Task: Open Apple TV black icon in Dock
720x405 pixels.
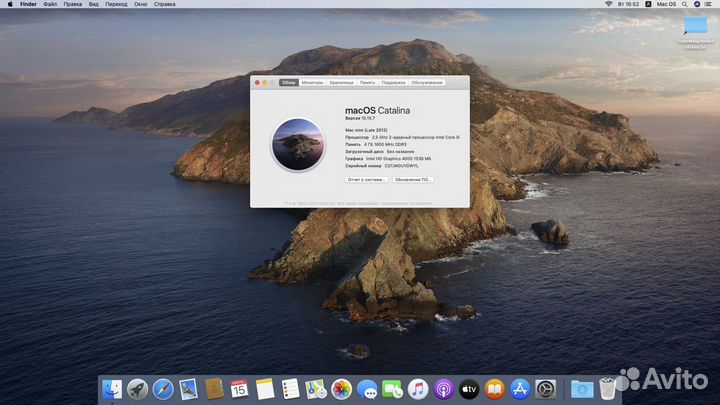Action: (x=469, y=389)
